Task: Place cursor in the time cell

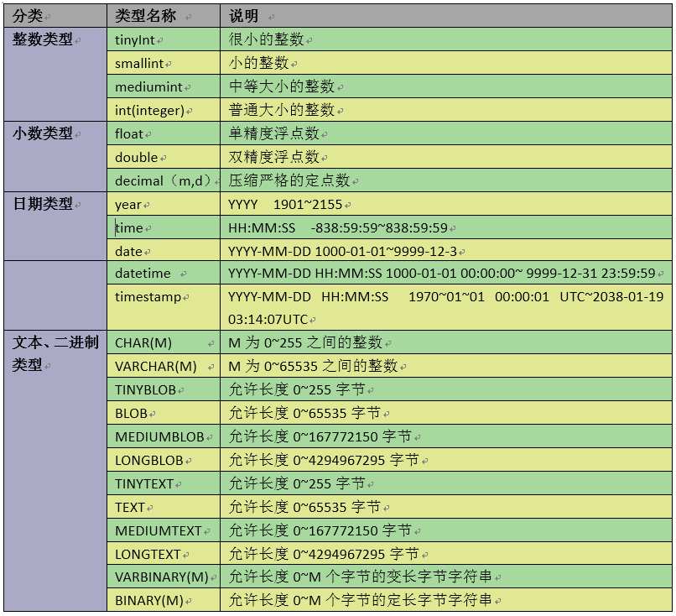Action: 164,227
